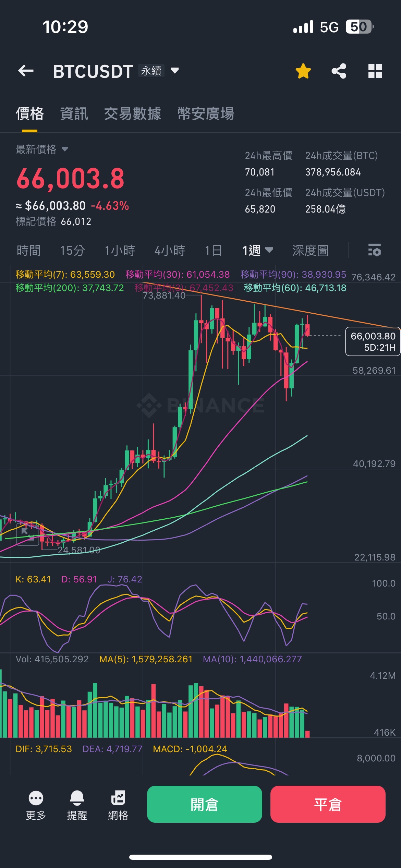Select the 1日 chart interval
This screenshot has height=868, width=401.
click(214, 250)
